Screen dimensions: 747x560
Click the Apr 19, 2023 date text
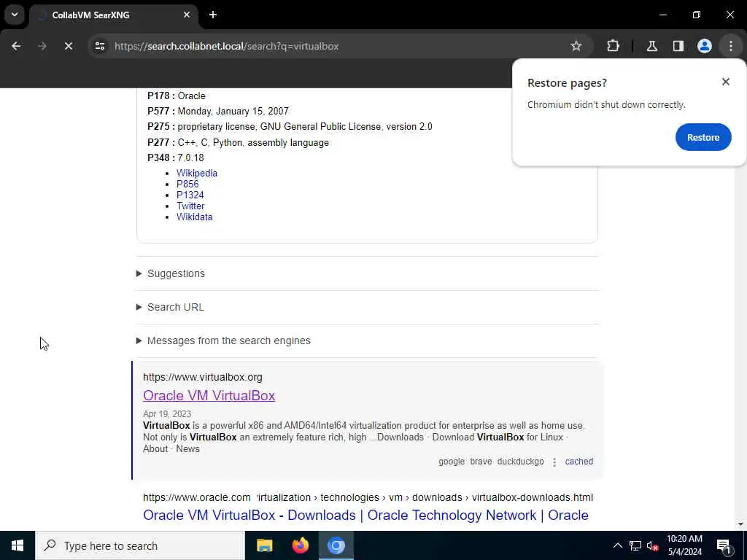167,414
